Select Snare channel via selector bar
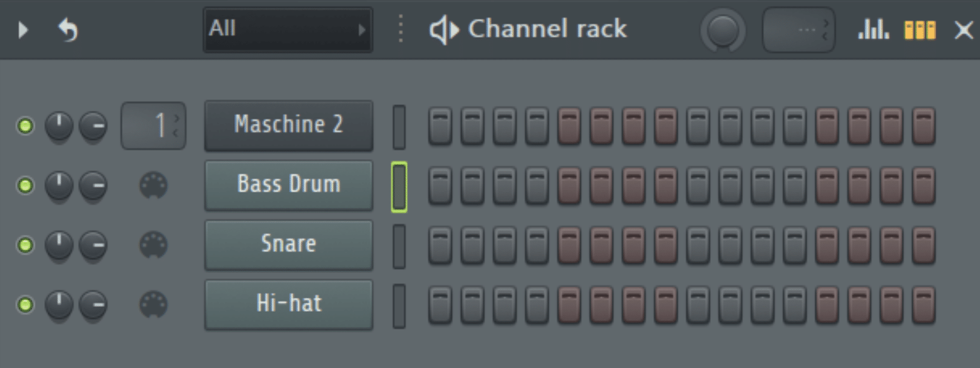980x368 pixels. point(399,246)
